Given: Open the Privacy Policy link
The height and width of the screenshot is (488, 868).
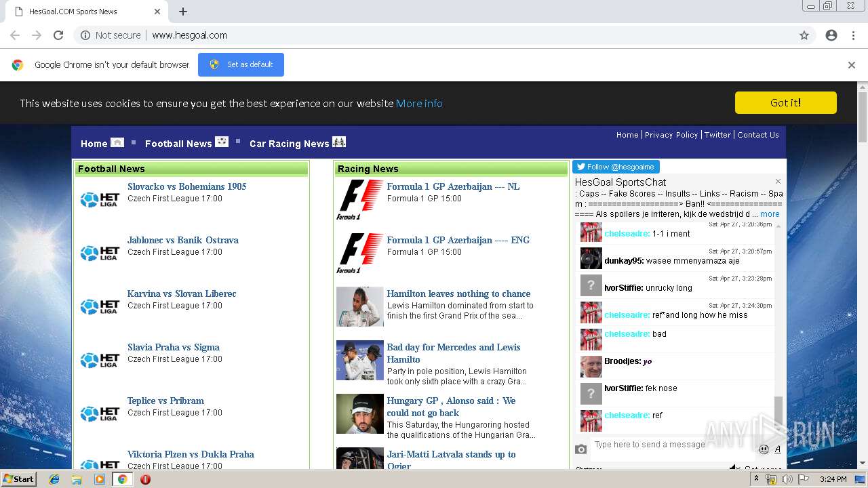Looking at the screenshot, I should (671, 135).
